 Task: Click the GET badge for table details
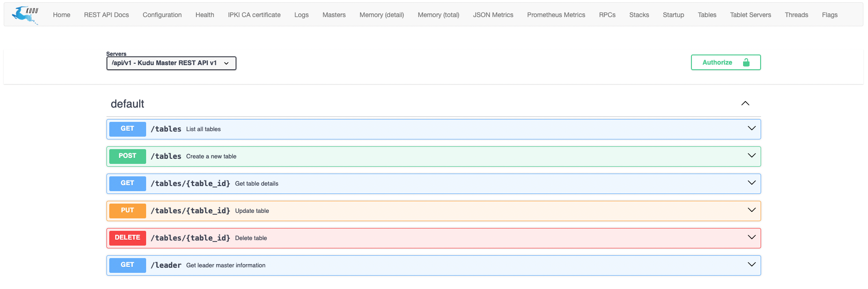coord(127,183)
